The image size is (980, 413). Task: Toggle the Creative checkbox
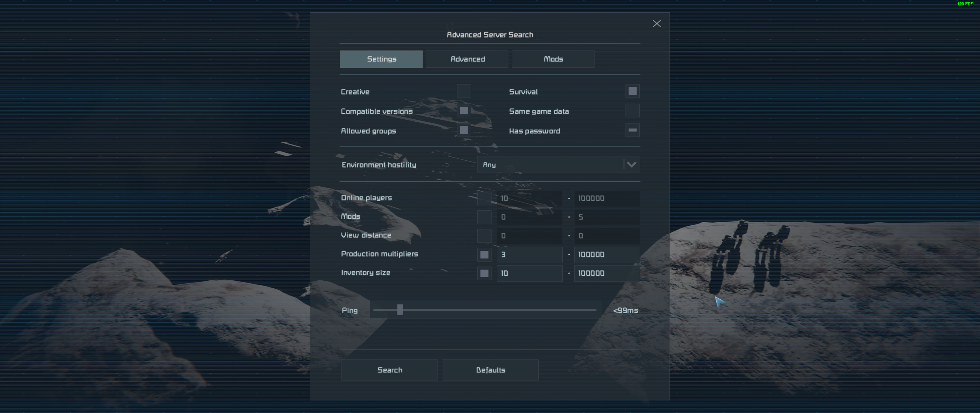[x=464, y=91]
